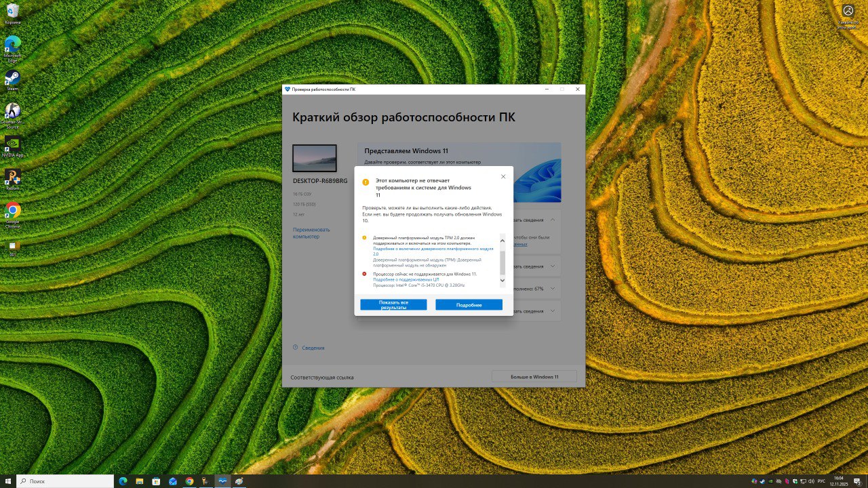
Task: Click the taskbar search box 'Поиск'
Action: pyautogui.click(x=65, y=481)
